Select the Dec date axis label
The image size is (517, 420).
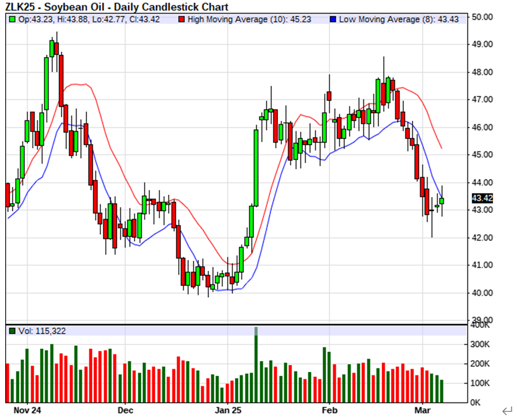click(x=125, y=410)
